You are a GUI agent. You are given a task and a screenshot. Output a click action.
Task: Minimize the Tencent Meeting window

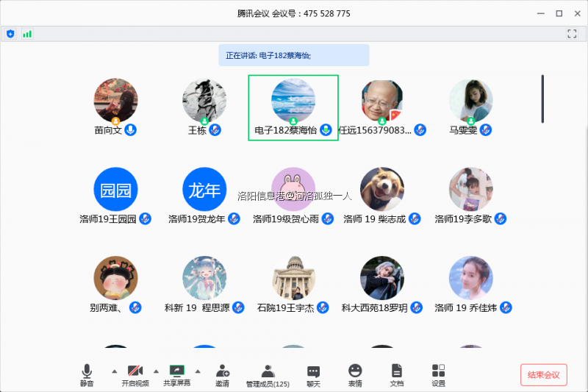click(541, 13)
